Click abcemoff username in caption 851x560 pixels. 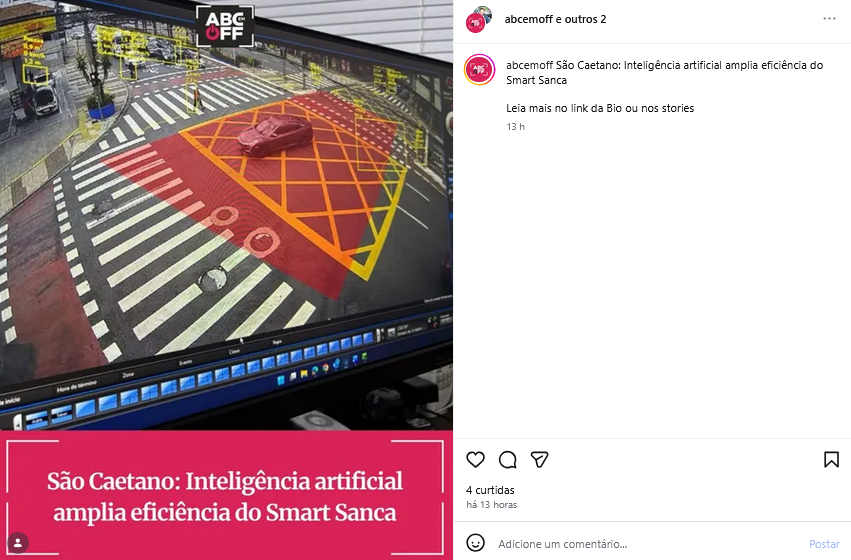pyautogui.click(x=530, y=65)
